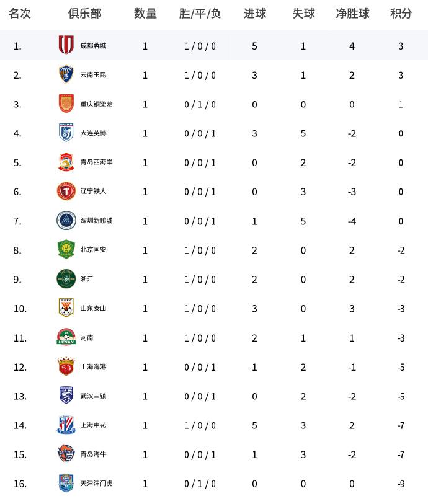Image resolution: width=428 pixels, height=504 pixels.
Task: Click the 名次 ranking column header
Action: click(x=19, y=14)
